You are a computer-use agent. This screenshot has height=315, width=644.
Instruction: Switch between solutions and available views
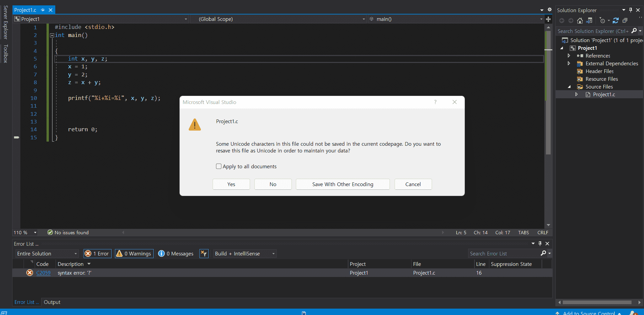coord(589,21)
